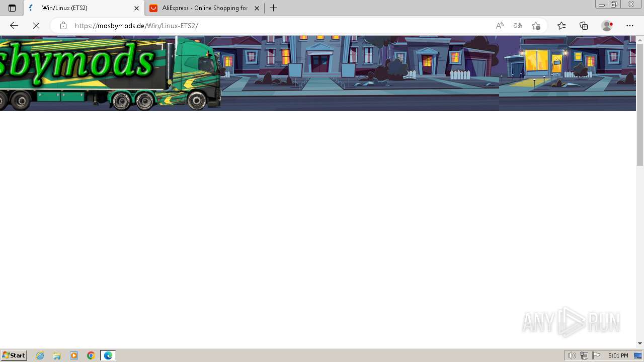
Task: Launch Google Chrome from the taskbar
Action: click(91, 355)
